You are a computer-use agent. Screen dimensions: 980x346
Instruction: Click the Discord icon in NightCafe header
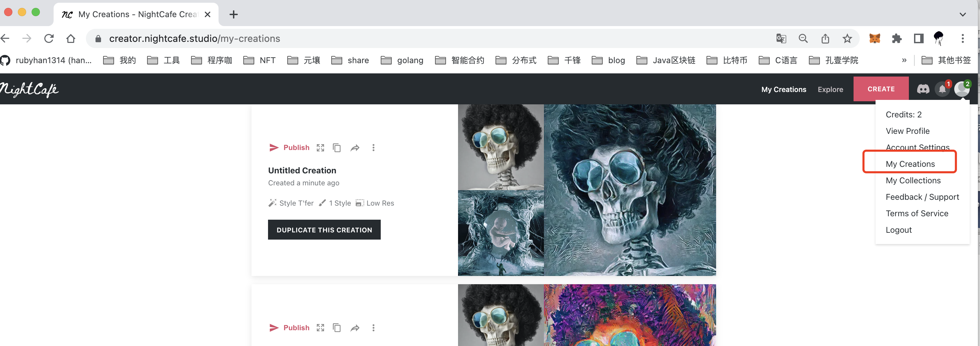(x=923, y=89)
